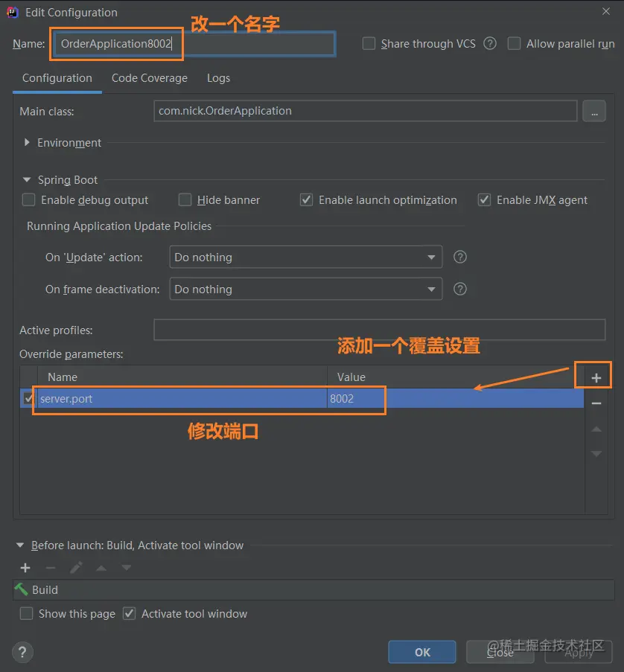
Task: Click the Value column header
Action: coord(456,377)
